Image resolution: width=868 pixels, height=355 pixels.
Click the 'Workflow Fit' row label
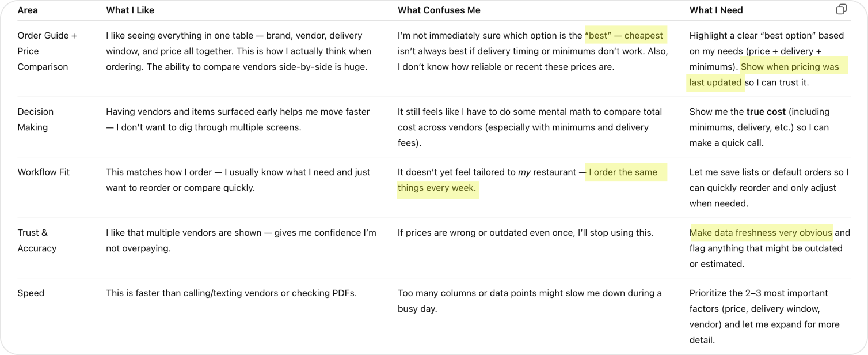44,172
